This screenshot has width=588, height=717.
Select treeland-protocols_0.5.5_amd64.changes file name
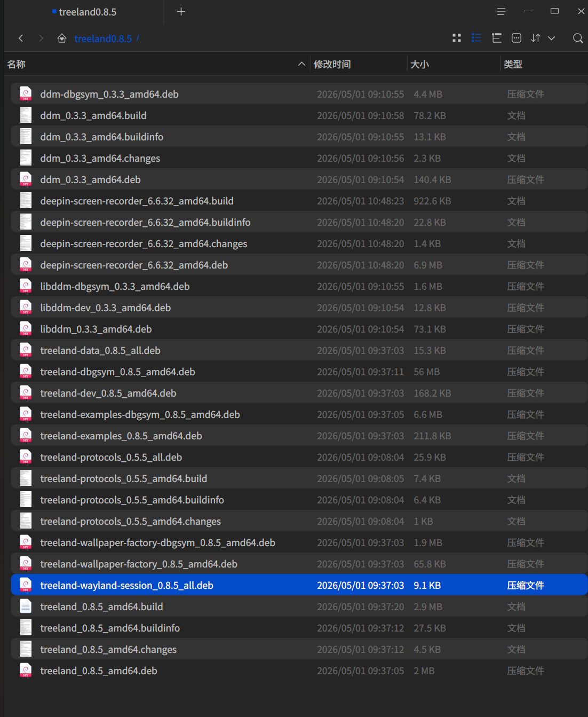(130, 521)
